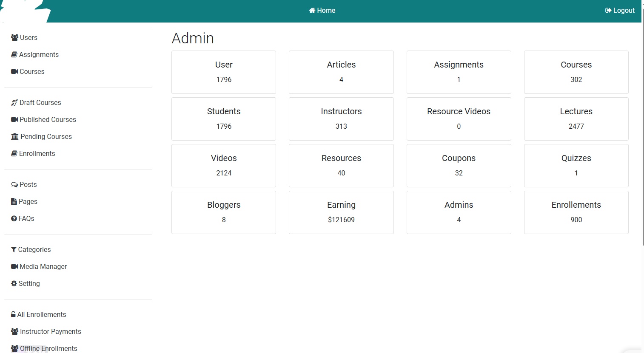
Task: Open Posts in the sidebar
Action: click(x=24, y=184)
